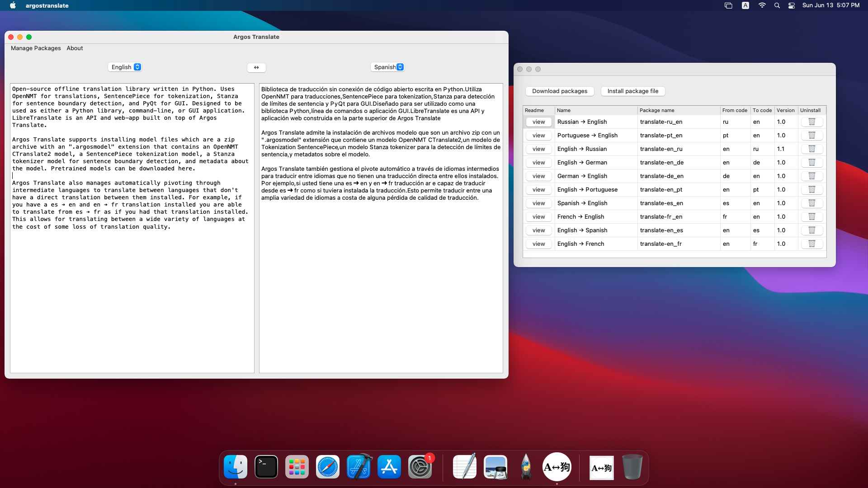Click the Download packages button
Image resolution: width=868 pixels, height=488 pixels.
coord(560,91)
